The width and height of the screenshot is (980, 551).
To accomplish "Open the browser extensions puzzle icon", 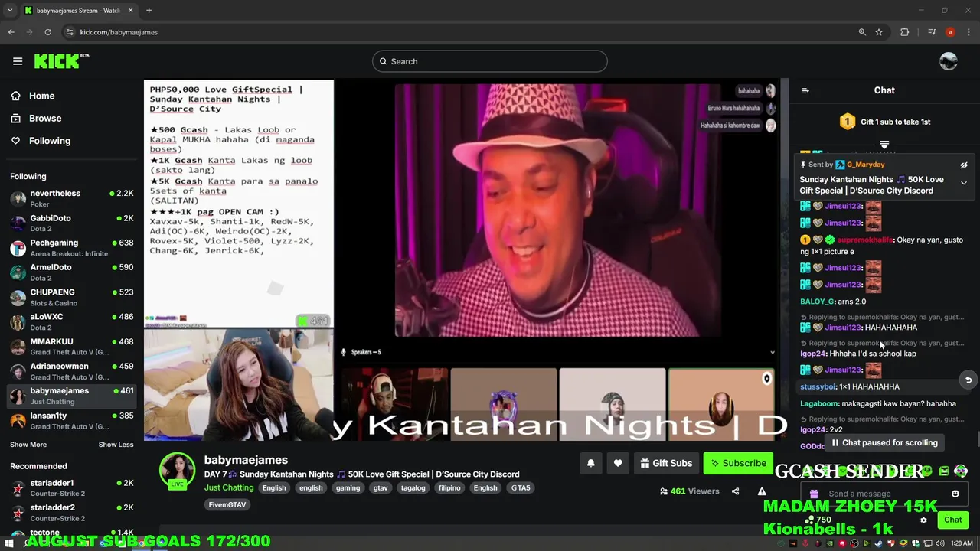I will (x=905, y=32).
